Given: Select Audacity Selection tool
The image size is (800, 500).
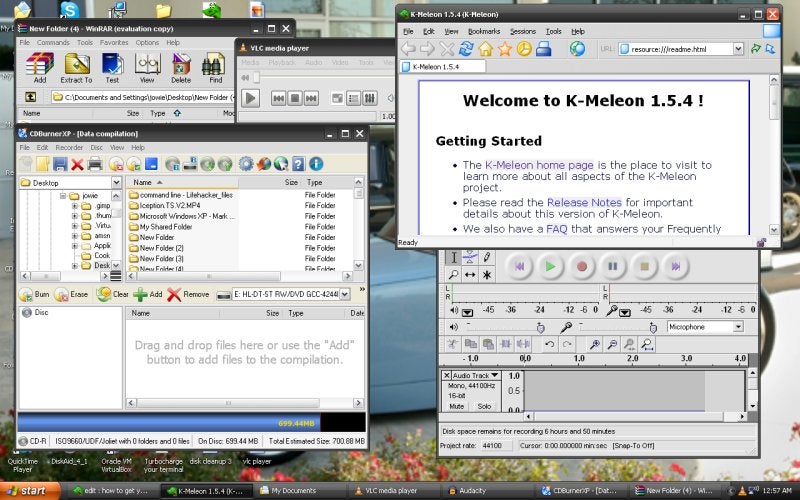Looking at the screenshot, I should 453,258.
